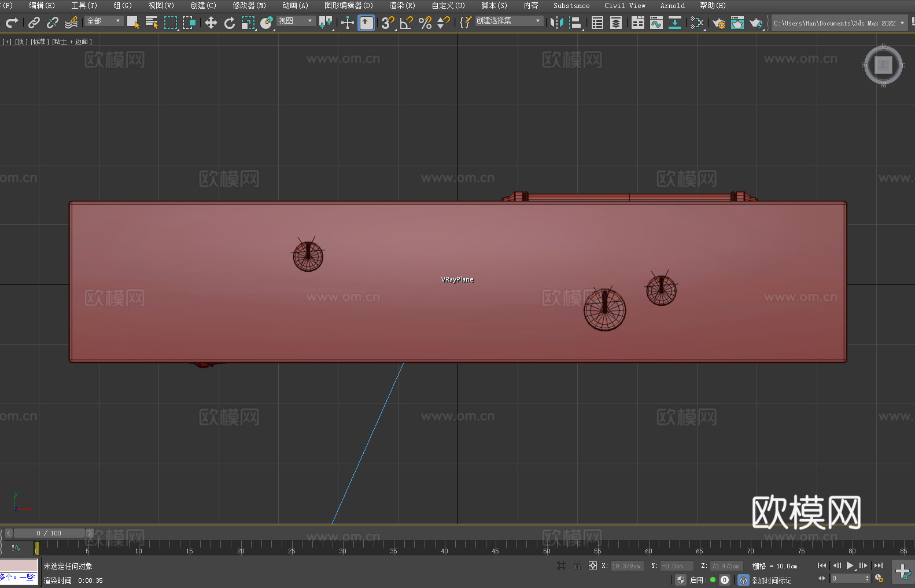Activate Select and Rotate tool
The height and width of the screenshot is (588, 915).
coord(230,23)
